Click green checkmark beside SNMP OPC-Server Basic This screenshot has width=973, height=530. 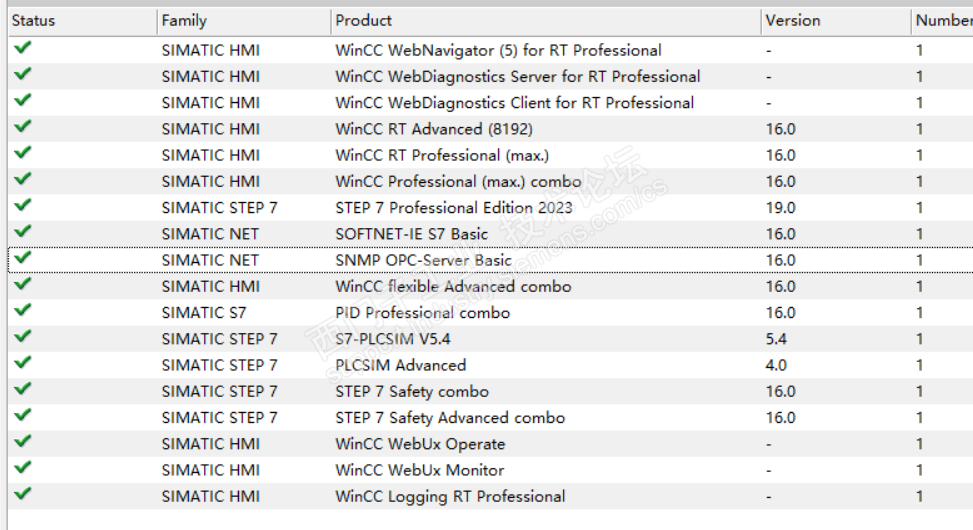point(23,258)
